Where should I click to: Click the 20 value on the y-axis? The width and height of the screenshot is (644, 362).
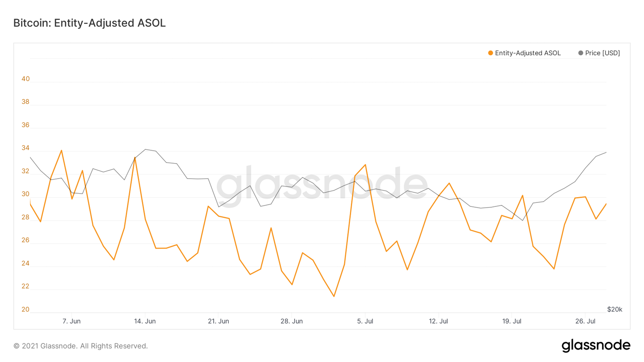click(26, 309)
